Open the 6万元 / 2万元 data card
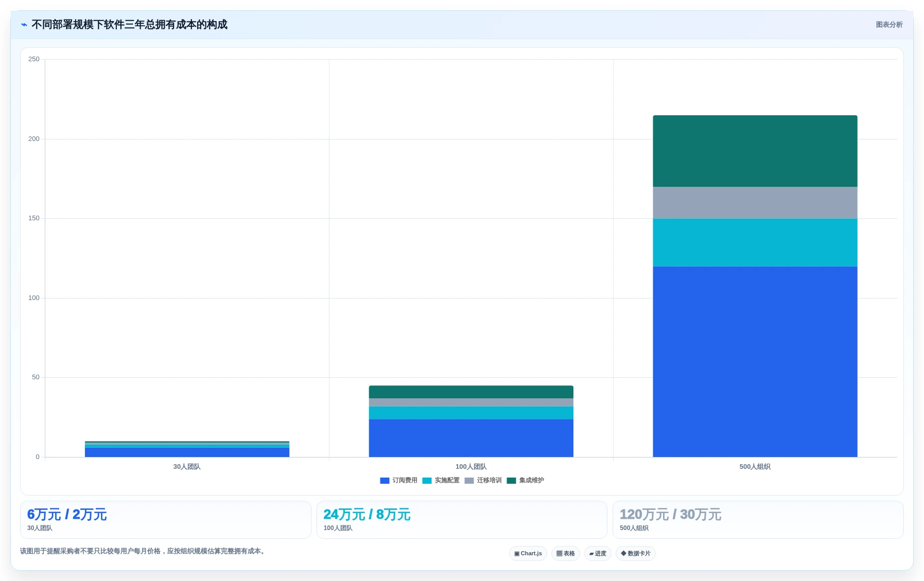 pos(166,520)
